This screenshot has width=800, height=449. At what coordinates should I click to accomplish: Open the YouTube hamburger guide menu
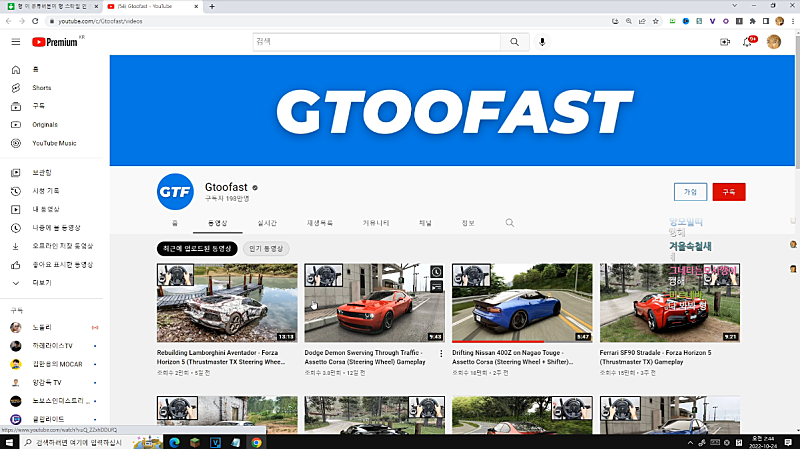coord(15,42)
